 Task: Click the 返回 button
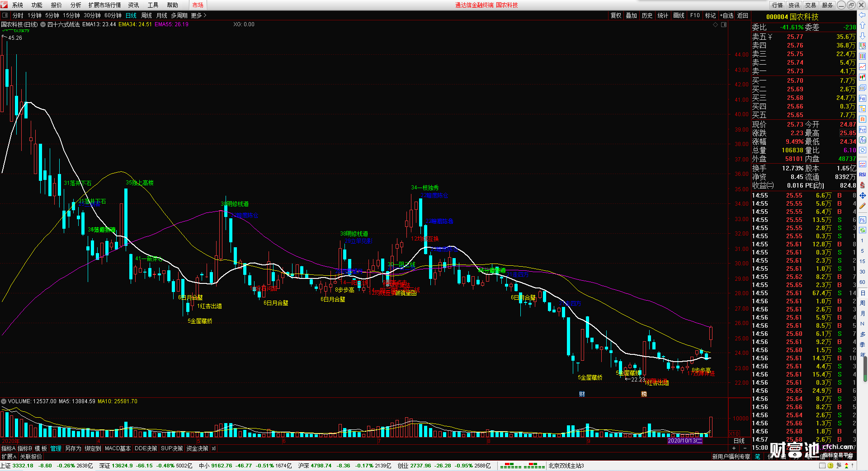743,15
